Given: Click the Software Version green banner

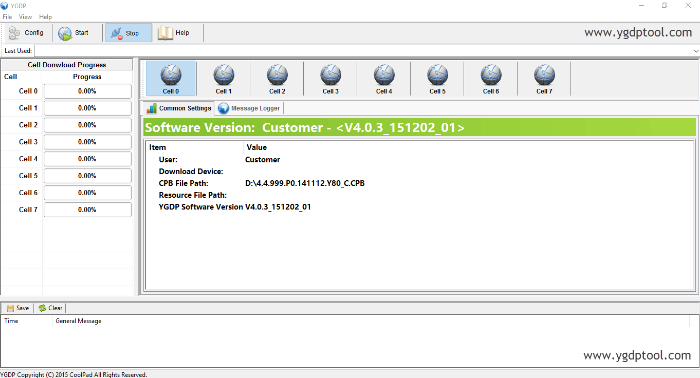Looking at the screenshot, I should (420, 128).
